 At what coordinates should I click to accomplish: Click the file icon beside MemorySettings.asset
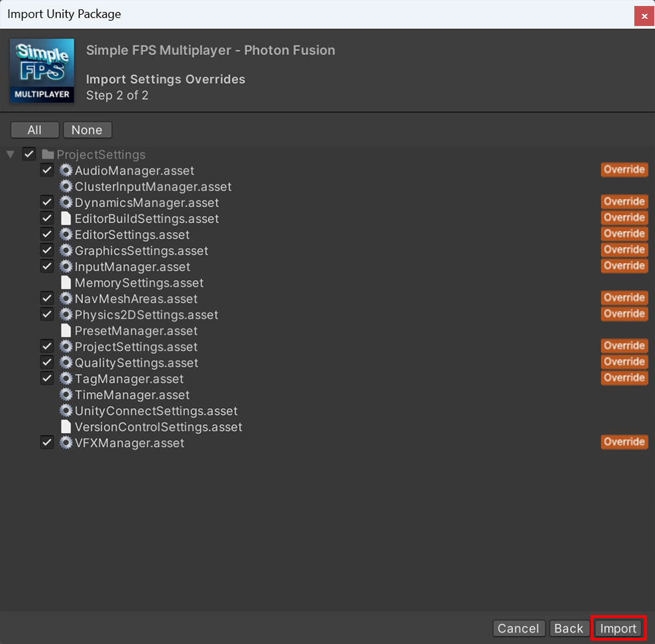pos(66,283)
